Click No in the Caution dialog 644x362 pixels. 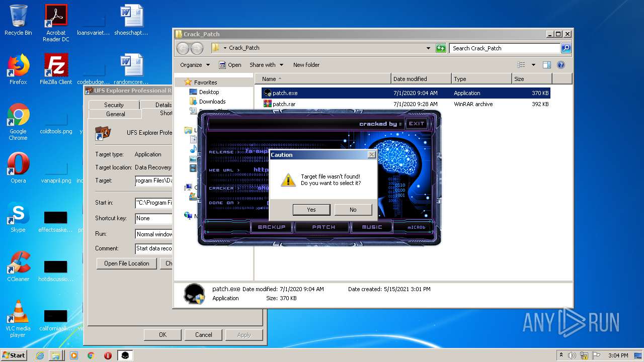(x=353, y=210)
